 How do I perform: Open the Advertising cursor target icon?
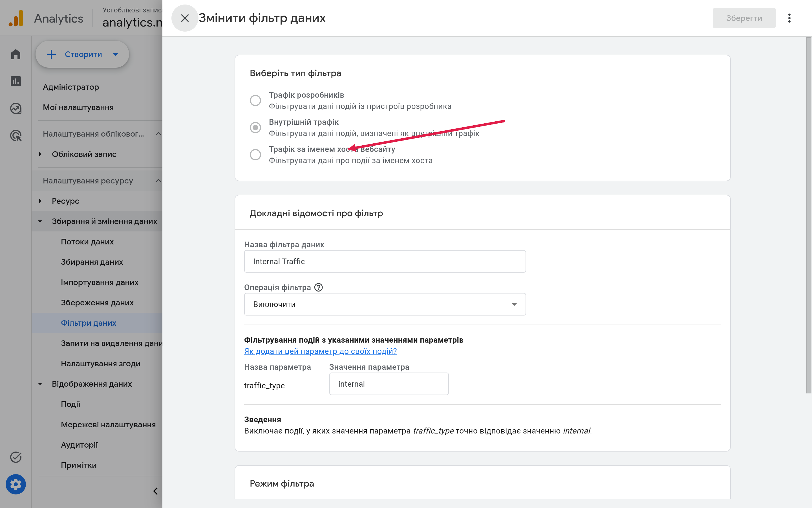click(16, 136)
